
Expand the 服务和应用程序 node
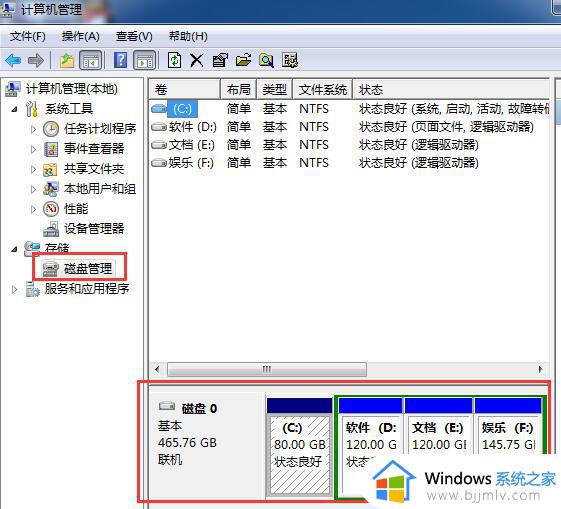click(14, 289)
